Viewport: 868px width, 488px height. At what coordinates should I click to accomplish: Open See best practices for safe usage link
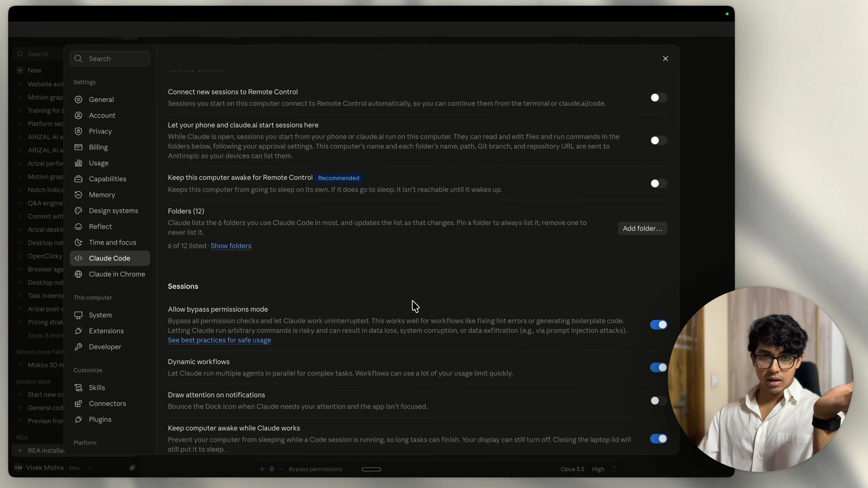pos(219,340)
